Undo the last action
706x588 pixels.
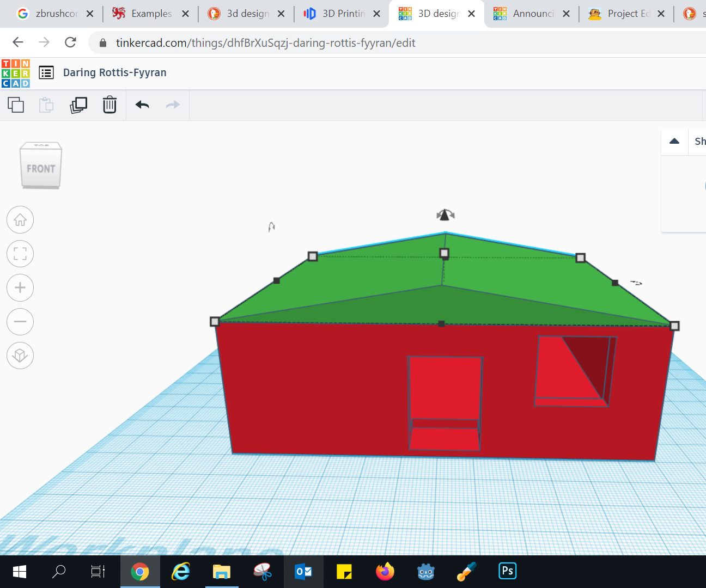click(142, 105)
